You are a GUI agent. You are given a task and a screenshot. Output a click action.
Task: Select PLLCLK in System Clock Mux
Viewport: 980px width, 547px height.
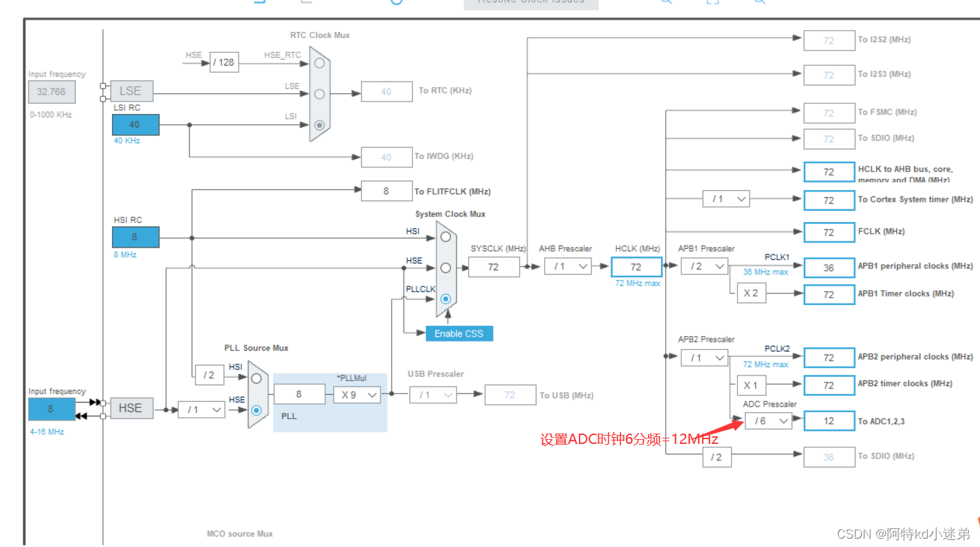(x=446, y=299)
